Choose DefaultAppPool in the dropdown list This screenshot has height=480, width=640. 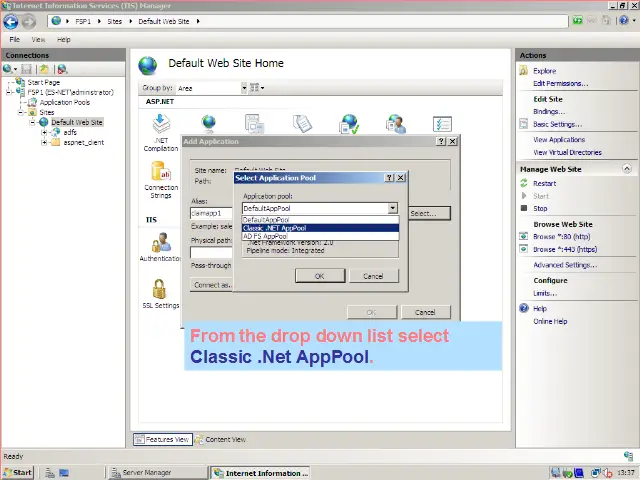point(267,220)
